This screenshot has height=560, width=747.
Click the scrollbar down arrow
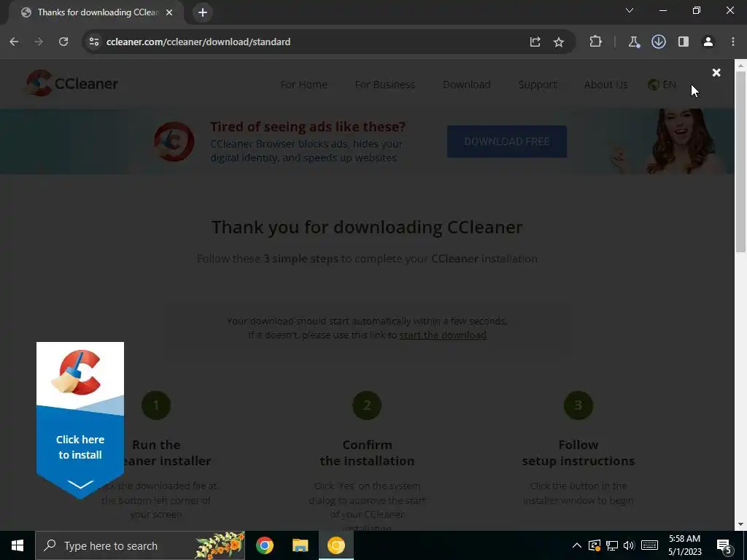(x=741, y=524)
